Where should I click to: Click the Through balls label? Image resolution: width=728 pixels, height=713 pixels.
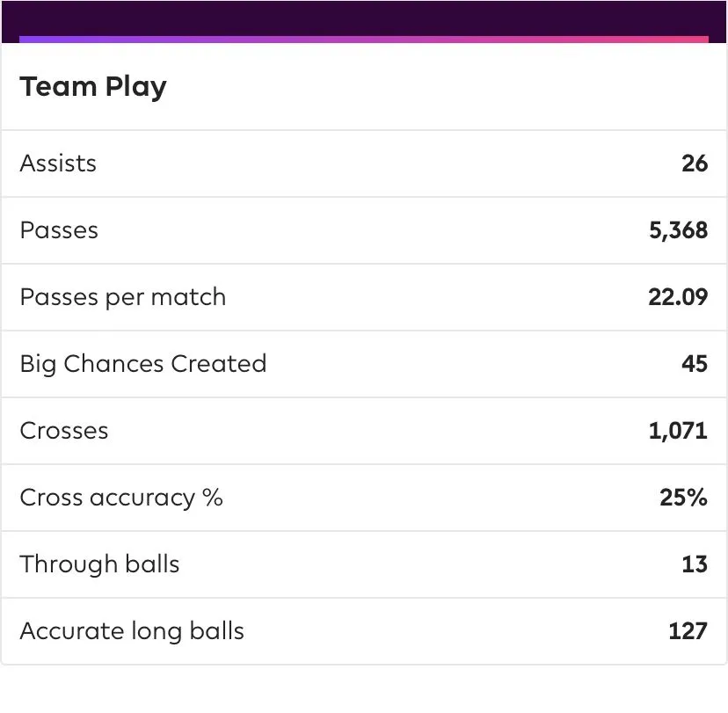[x=99, y=564]
